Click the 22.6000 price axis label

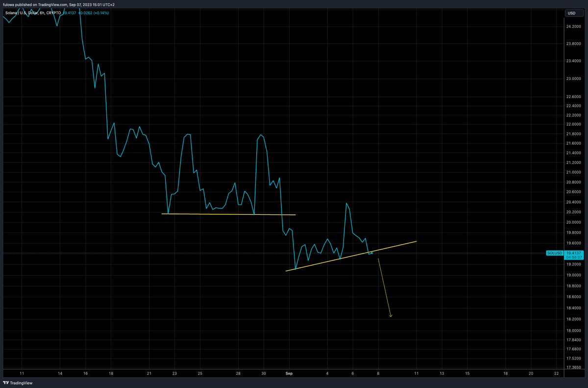[x=574, y=97]
